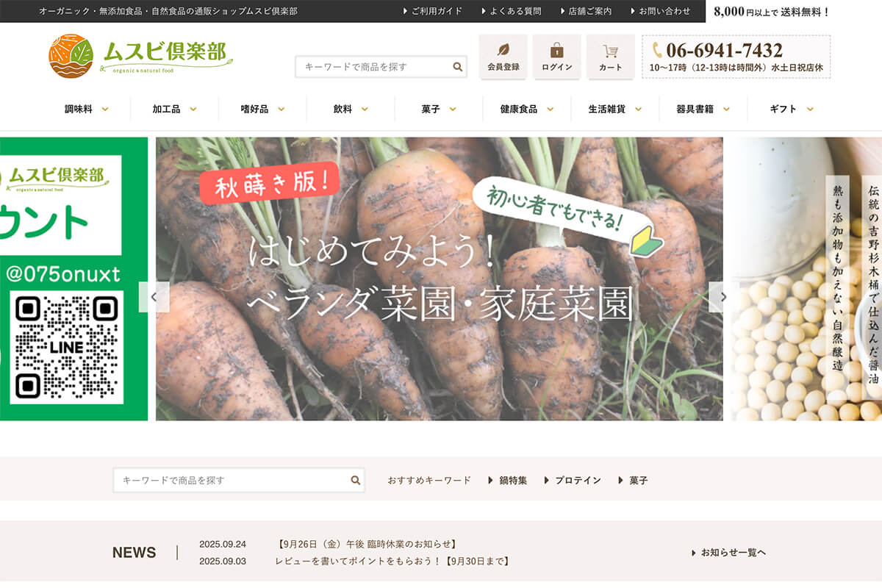Advance the carousel with the right arrow
The image size is (882, 588).
(725, 295)
